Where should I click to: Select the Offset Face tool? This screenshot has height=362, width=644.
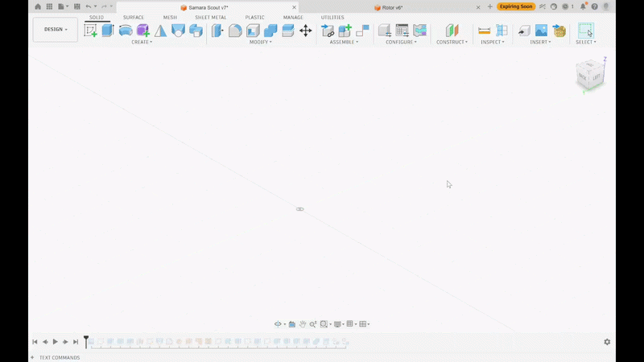tap(288, 31)
